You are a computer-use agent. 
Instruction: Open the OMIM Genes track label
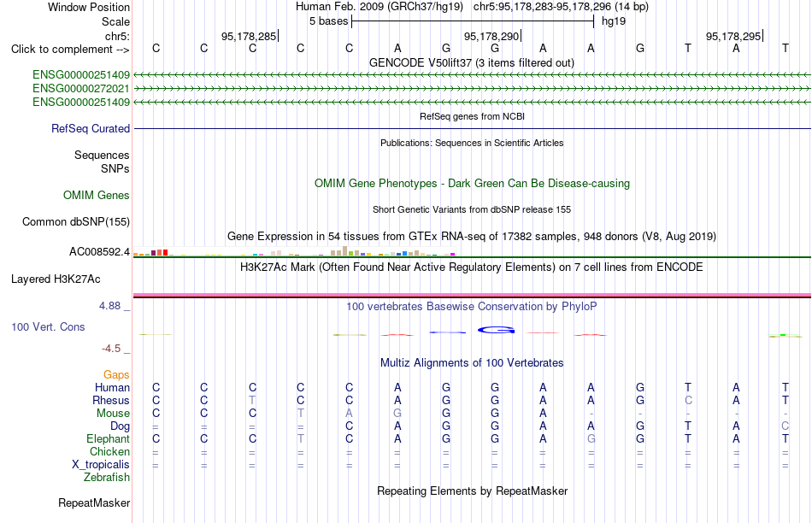97,195
